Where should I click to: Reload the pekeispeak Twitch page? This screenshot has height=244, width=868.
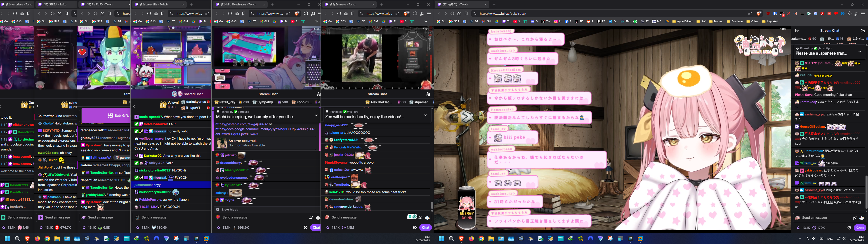click(453, 14)
